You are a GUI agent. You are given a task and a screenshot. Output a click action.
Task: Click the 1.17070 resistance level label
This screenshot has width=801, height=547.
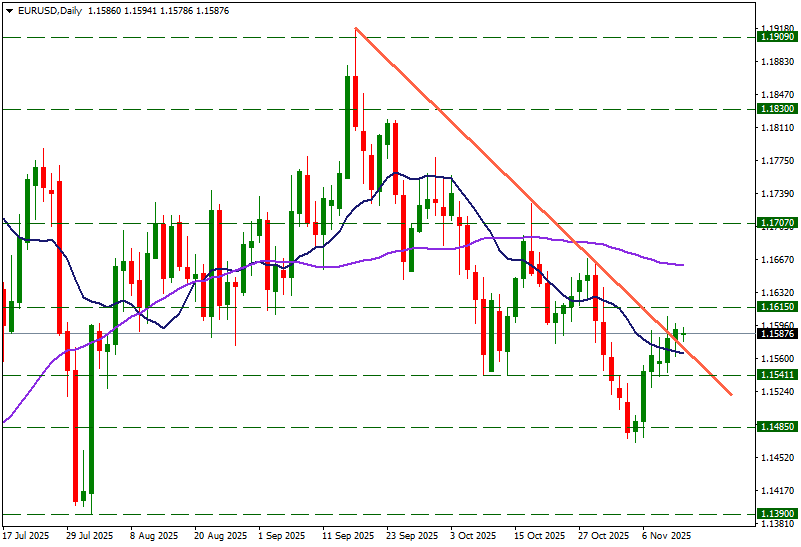pyautogui.click(x=777, y=223)
